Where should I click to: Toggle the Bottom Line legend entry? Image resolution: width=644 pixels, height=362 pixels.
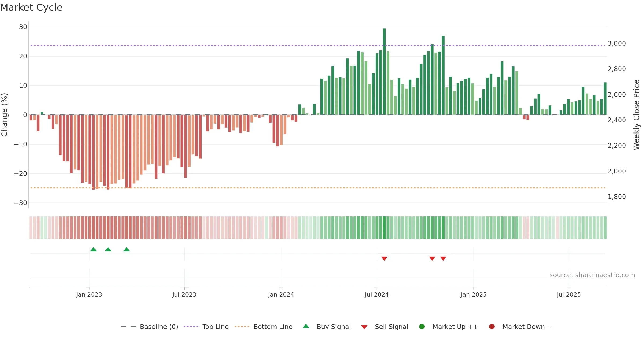pyautogui.click(x=264, y=327)
